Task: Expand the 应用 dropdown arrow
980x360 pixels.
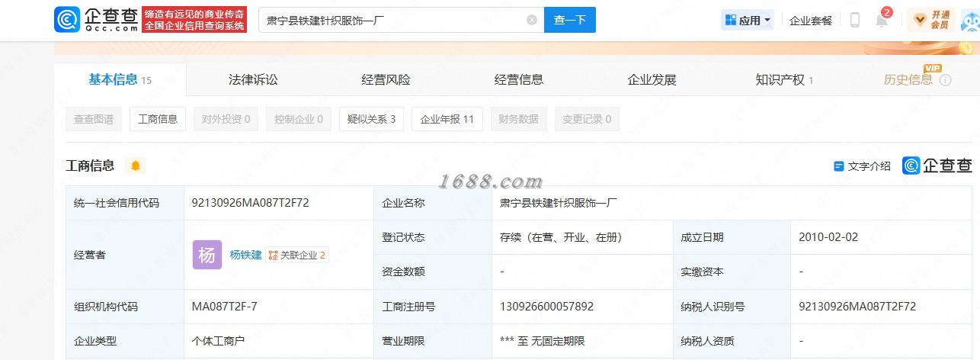Action: click(x=767, y=20)
